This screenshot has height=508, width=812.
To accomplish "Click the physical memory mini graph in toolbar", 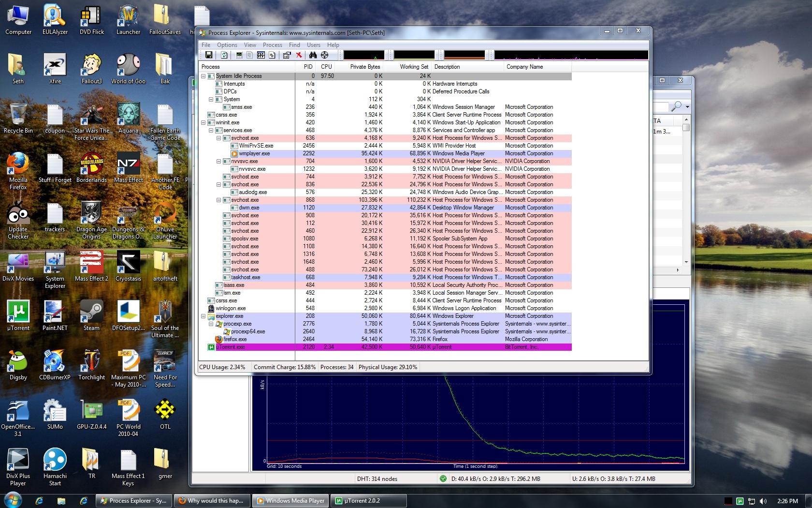I will coord(464,55).
